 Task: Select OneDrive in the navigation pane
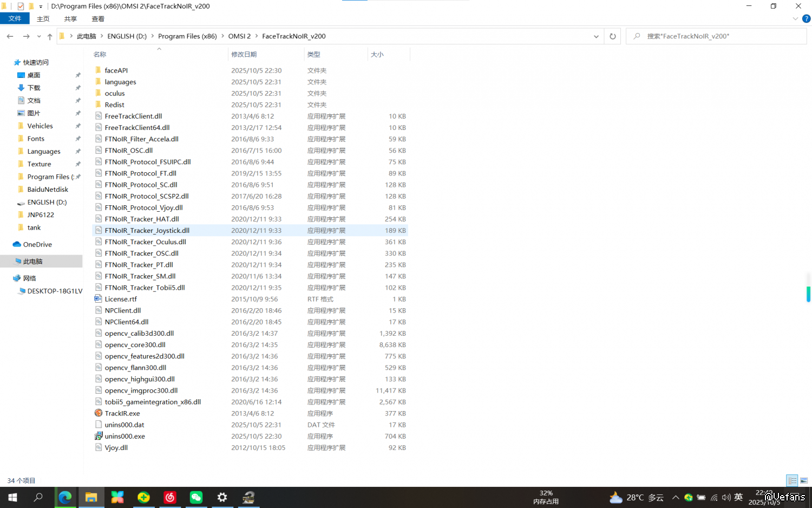click(37, 245)
